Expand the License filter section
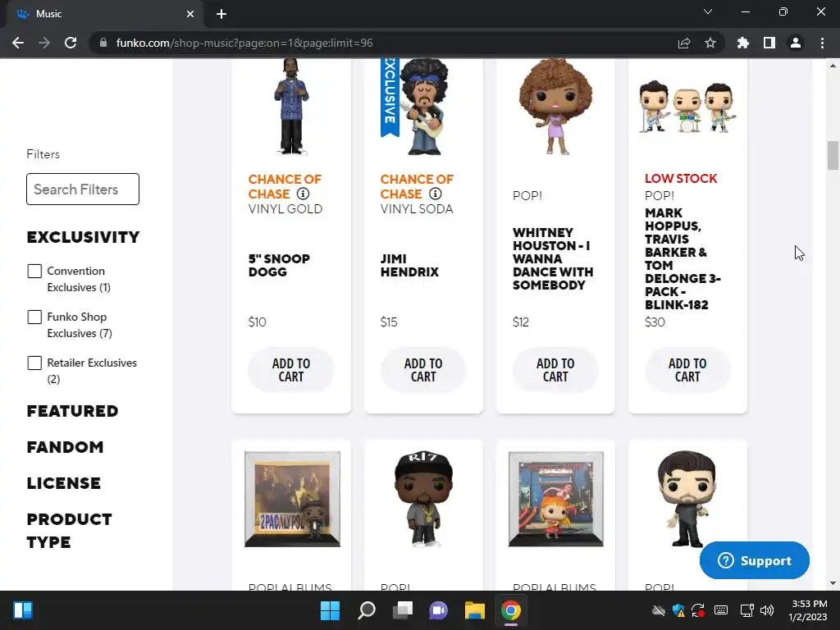The width and height of the screenshot is (840, 630). click(63, 483)
